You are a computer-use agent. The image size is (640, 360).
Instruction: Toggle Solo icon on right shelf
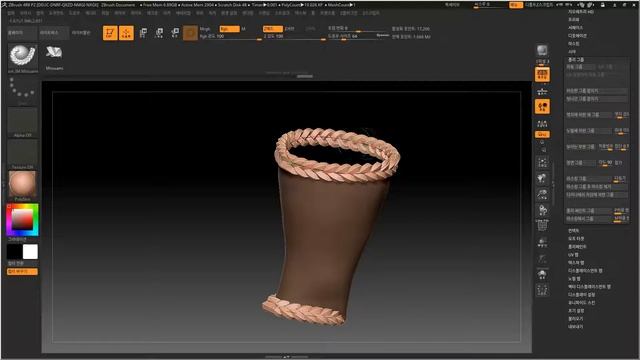click(542, 274)
